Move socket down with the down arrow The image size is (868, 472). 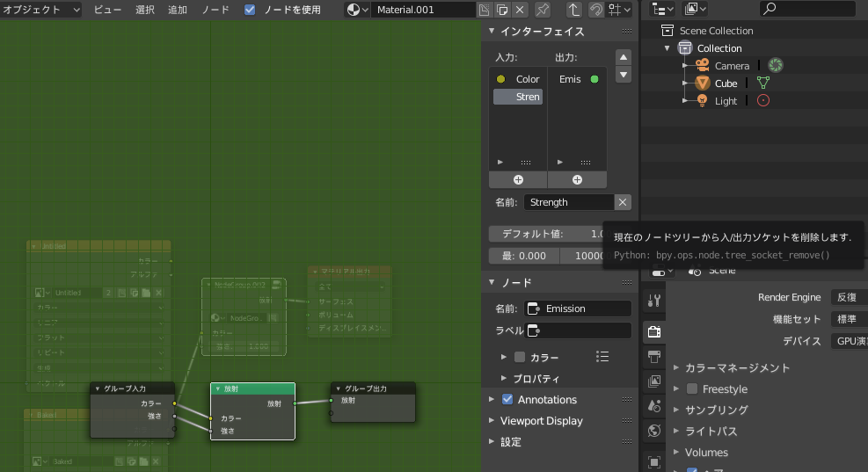click(x=624, y=75)
